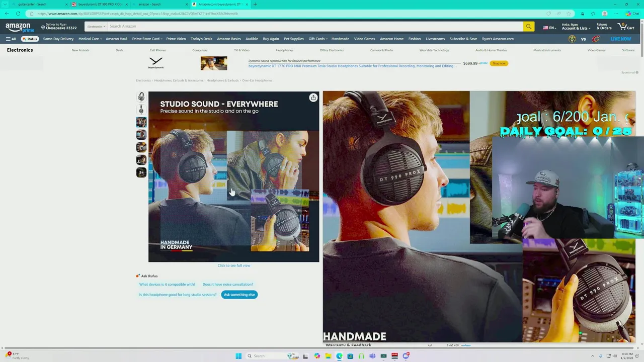This screenshot has height=362, width=644.
Task: Select the first product thumbnail image
Action: 141,97
